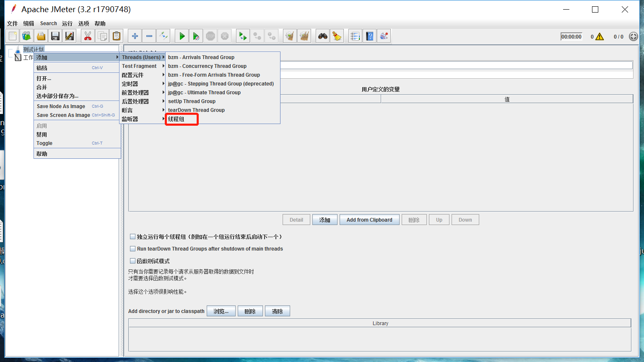This screenshot has width=644, height=362.
Task: Click Remote Shutdown All toolbar icon
Action: coord(272,36)
